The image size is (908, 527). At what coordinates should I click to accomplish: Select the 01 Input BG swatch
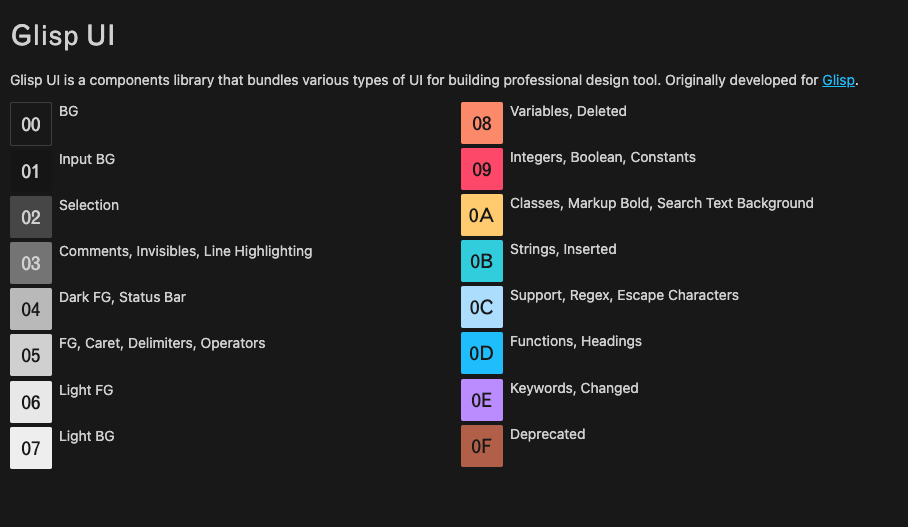(31, 171)
